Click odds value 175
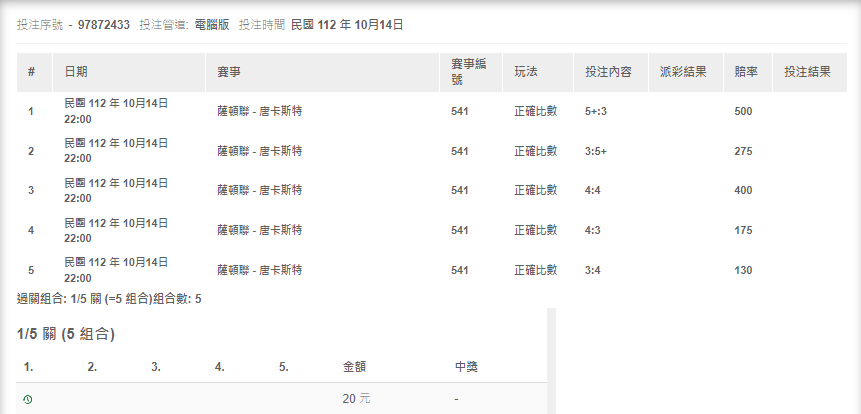861x414 pixels. coord(743,230)
